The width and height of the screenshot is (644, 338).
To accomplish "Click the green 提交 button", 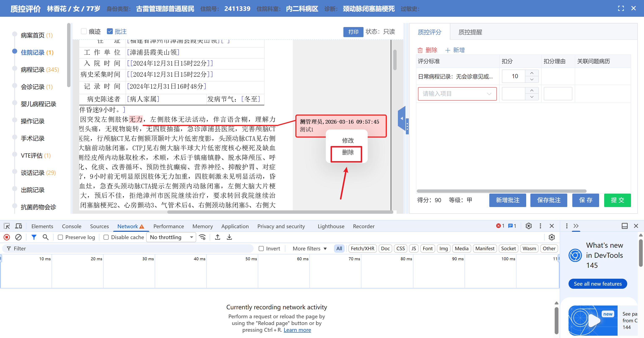I will coord(617,200).
